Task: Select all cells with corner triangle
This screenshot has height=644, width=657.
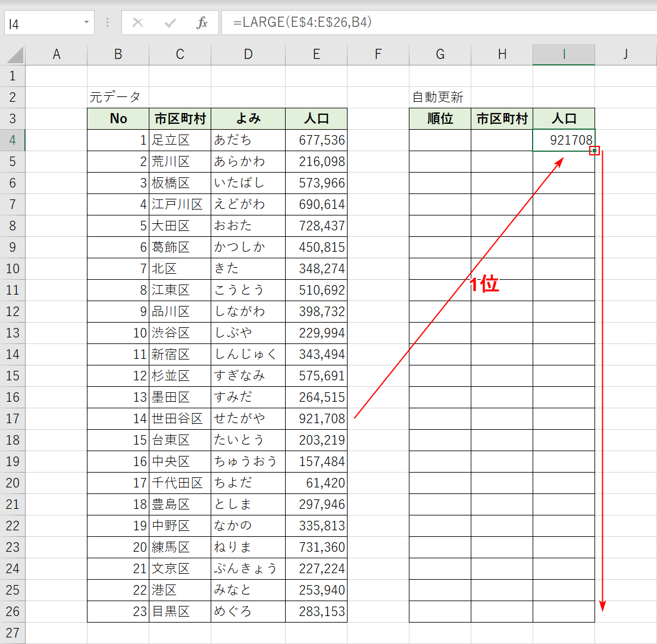Action: 15,55
